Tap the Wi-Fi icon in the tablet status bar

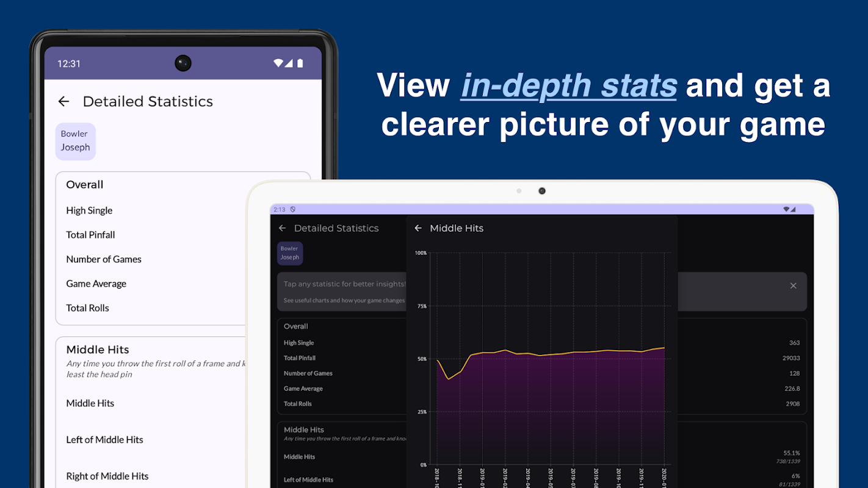coord(787,209)
